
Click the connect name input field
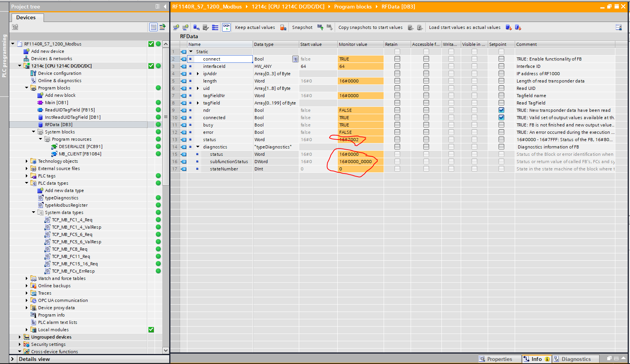click(x=227, y=59)
